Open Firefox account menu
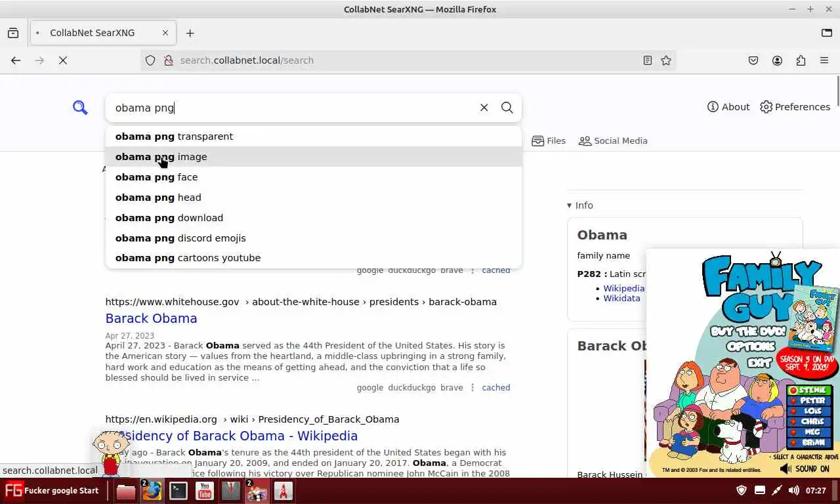 (777, 60)
